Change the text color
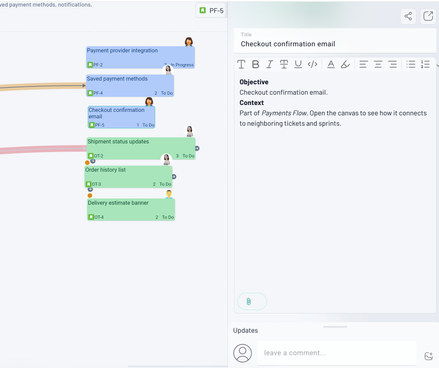The height and width of the screenshot is (368, 439). 331,64
